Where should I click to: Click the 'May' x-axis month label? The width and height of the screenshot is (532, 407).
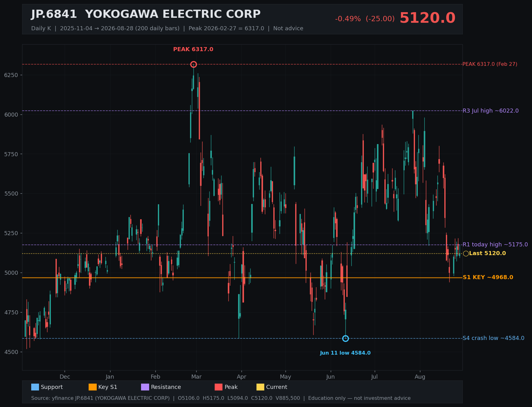[x=286, y=377]
